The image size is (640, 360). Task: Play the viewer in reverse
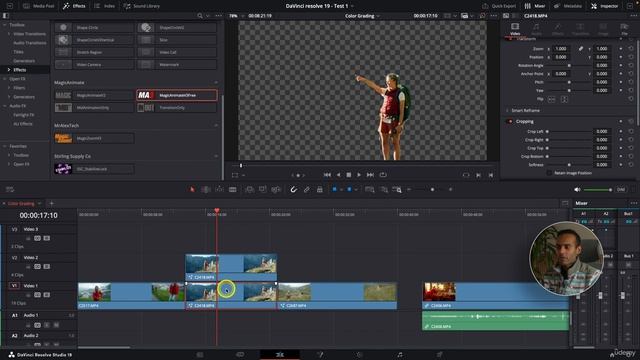coord(338,175)
